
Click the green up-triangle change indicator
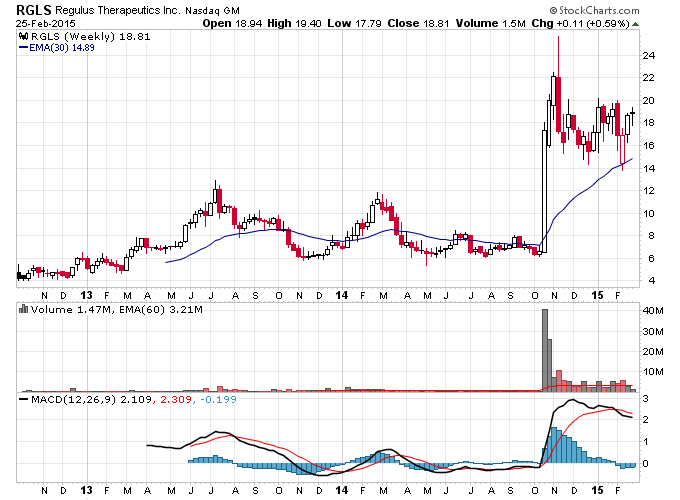point(635,24)
